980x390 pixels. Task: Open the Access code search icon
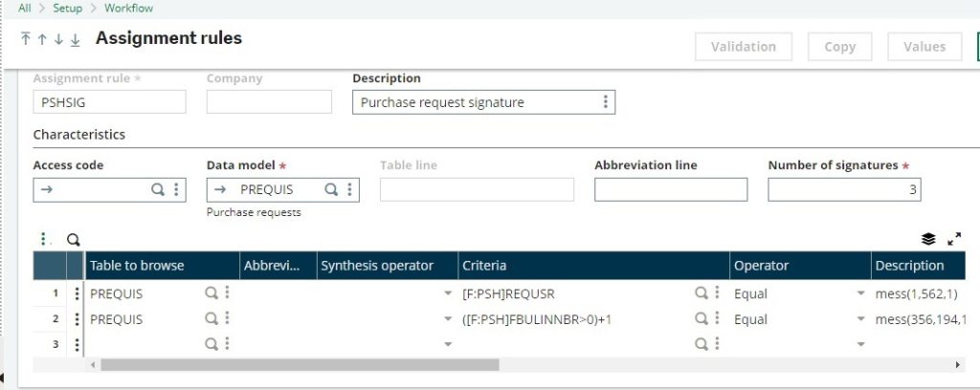pos(158,189)
